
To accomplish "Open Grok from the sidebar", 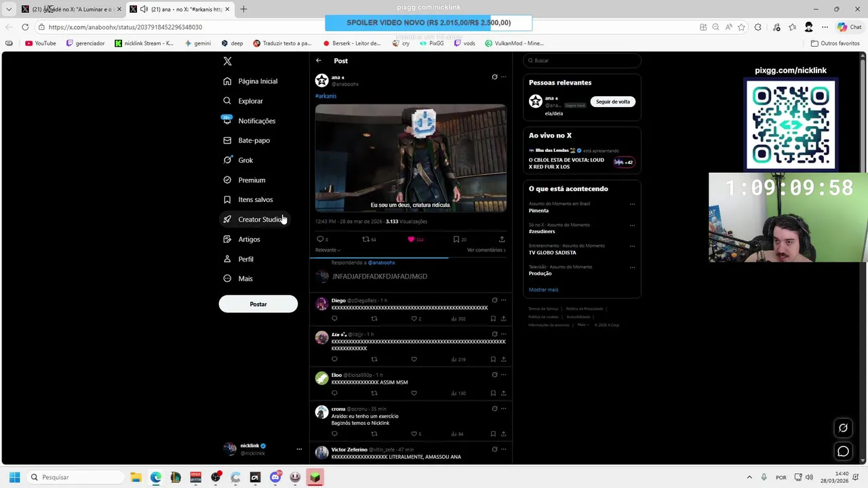I will pos(238,161).
